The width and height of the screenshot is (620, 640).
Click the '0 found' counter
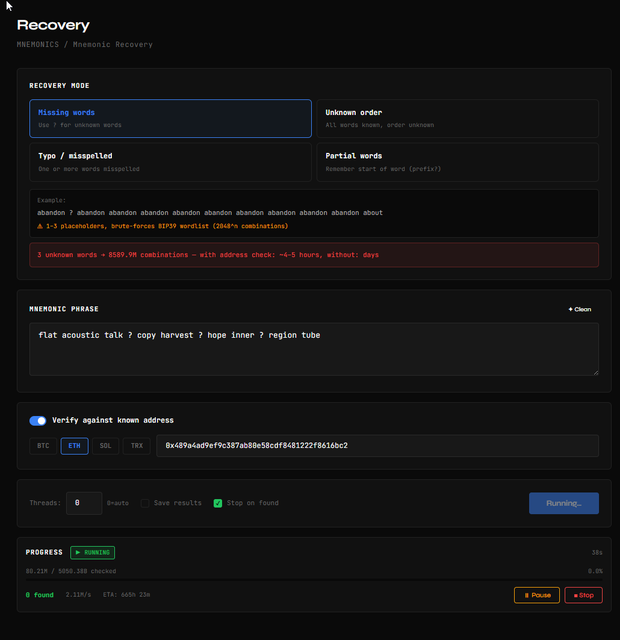pos(40,595)
